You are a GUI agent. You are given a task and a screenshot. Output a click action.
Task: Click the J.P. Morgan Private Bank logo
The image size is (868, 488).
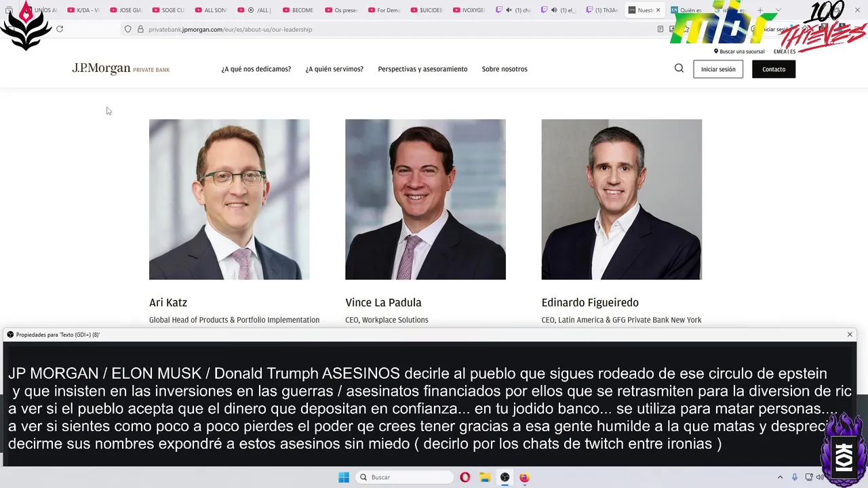(121, 68)
